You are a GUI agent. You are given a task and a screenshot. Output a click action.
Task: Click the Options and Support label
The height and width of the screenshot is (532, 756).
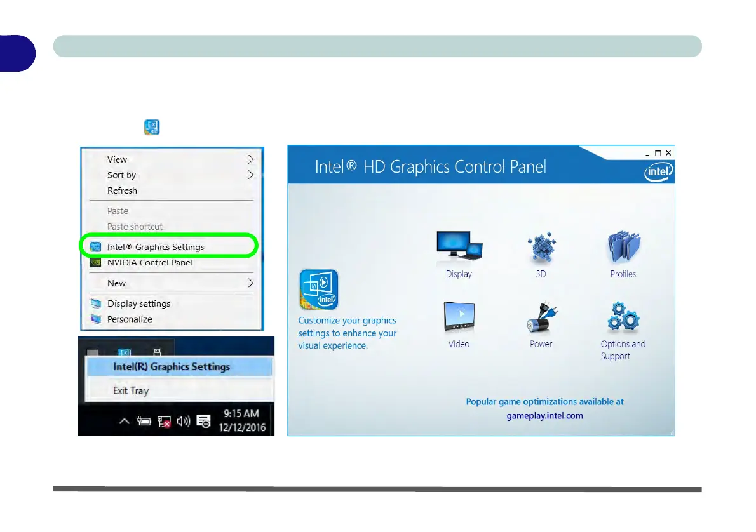pos(623,350)
